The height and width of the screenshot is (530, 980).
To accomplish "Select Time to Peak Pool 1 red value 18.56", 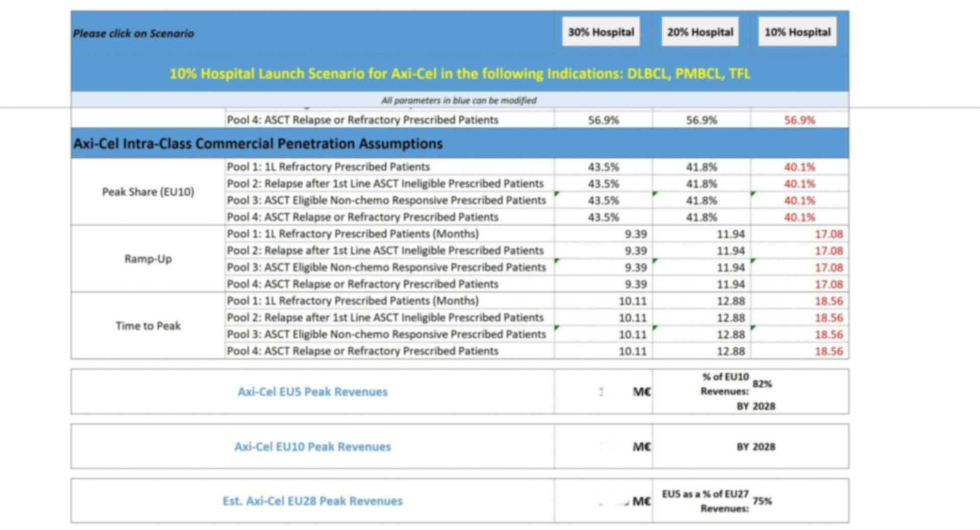I will 828,301.
